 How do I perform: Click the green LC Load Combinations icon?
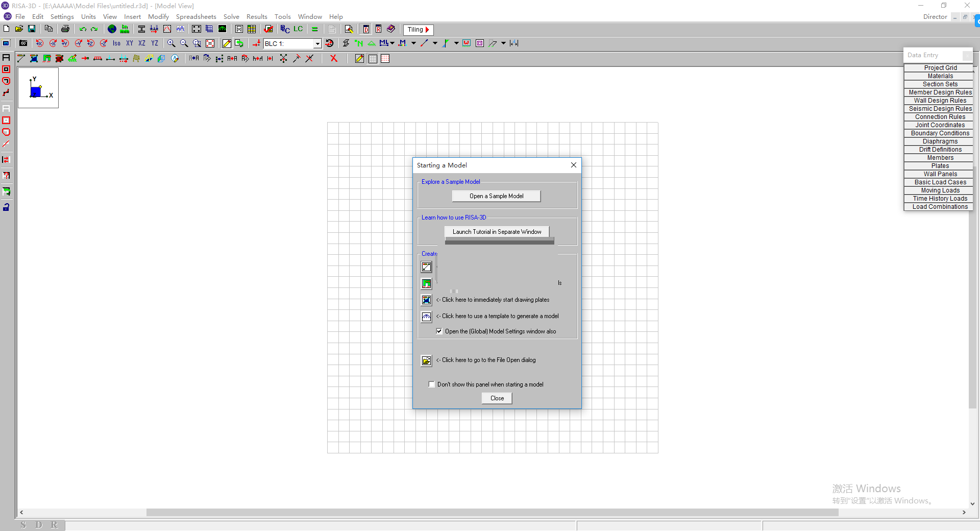click(298, 29)
